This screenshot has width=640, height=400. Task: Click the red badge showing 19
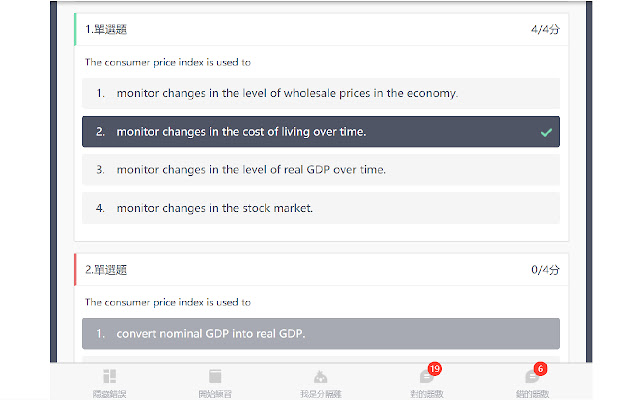coord(434,369)
